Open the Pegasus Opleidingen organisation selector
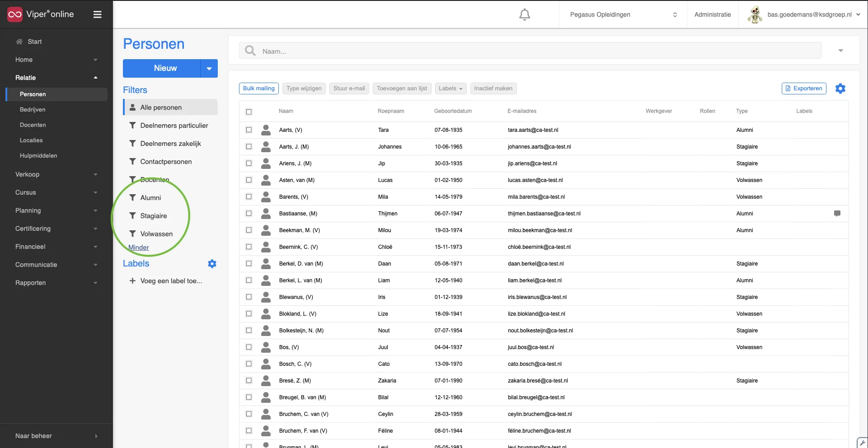The width and height of the screenshot is (868, 448). click(623, 14)
